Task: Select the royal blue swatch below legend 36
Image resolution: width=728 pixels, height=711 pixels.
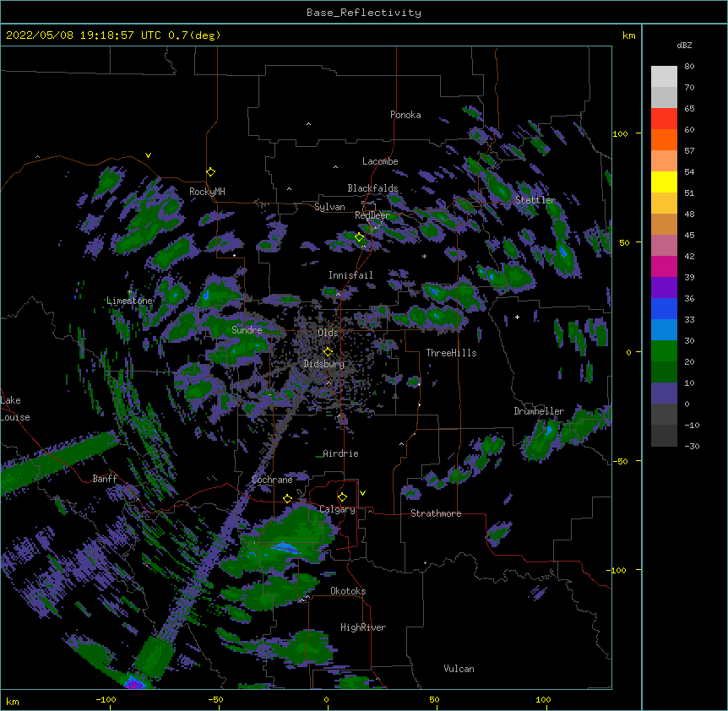Action: tap(664, 308)
